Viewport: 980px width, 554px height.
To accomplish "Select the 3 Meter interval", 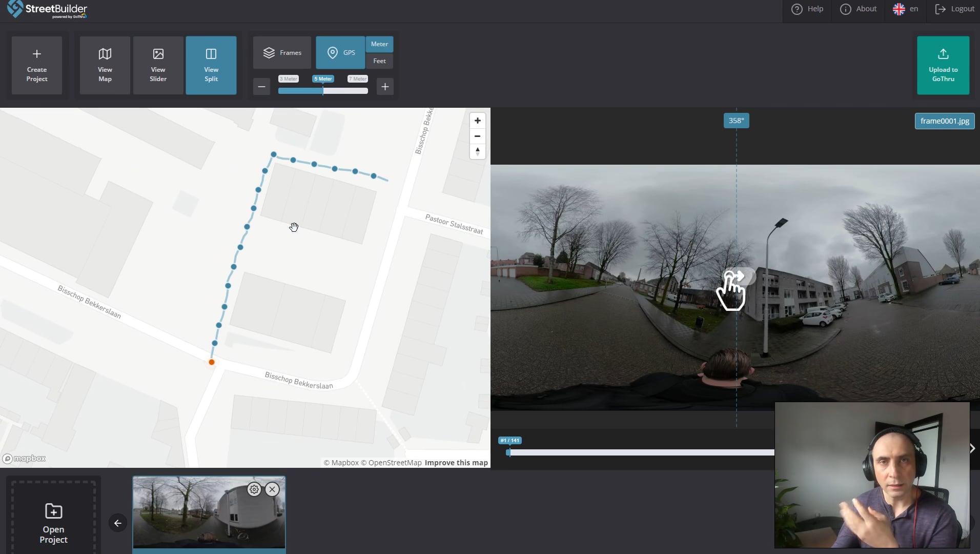I will 288,78.
